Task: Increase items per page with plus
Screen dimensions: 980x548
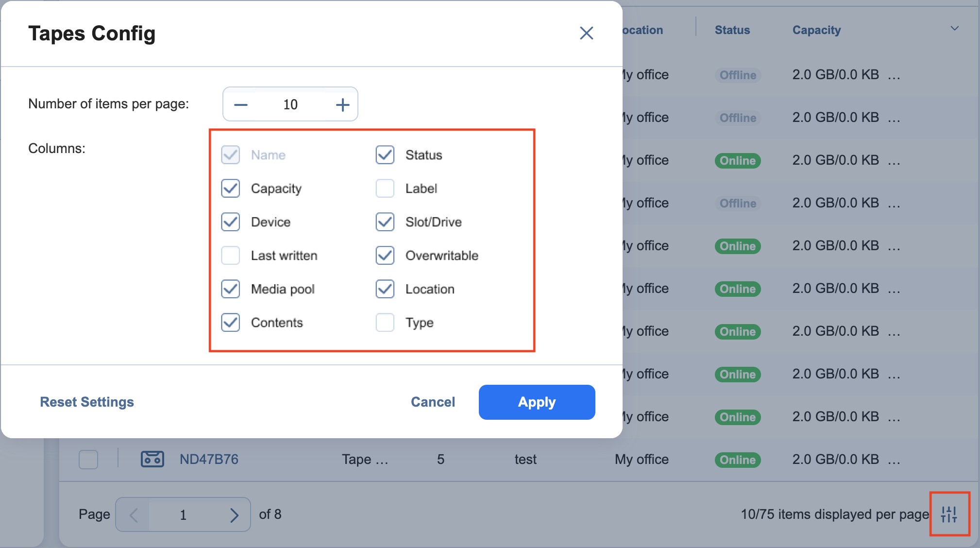Action: pos(342,104)
